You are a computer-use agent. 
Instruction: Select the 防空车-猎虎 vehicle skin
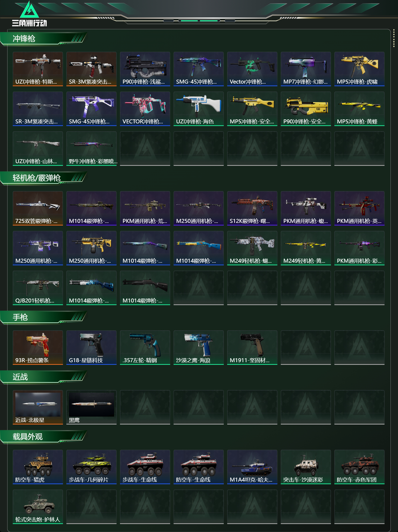coord(38,467)
